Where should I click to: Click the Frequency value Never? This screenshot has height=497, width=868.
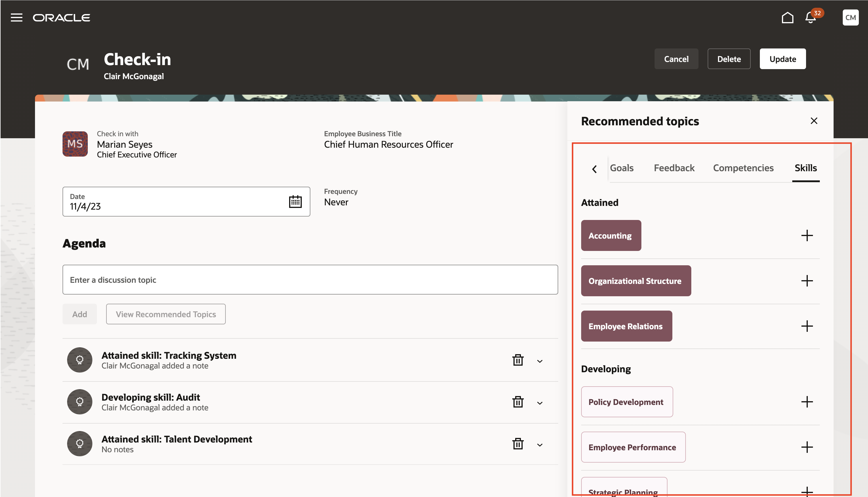pyautogui.click(x=336, y=202)
